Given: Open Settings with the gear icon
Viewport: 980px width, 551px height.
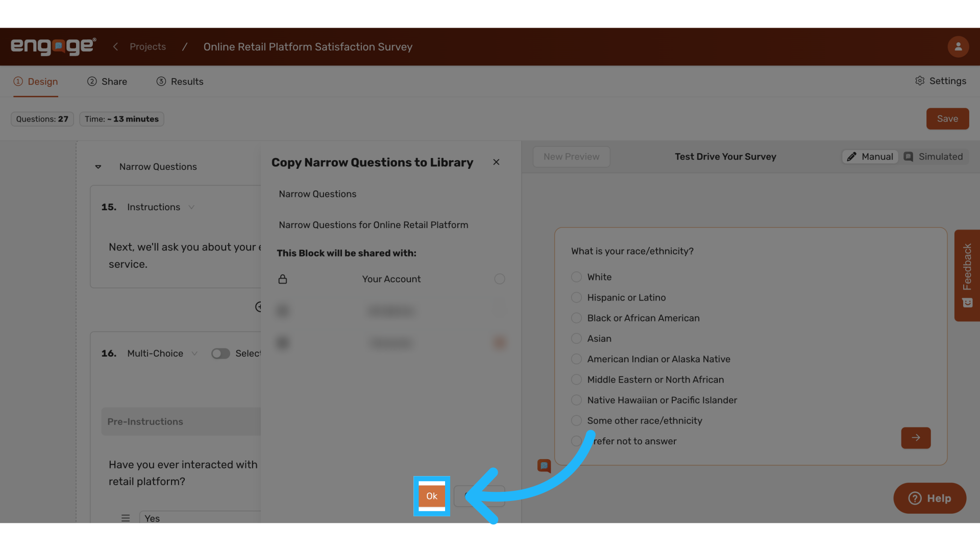Looking at the screenshot, I should [x=941, y=81].
